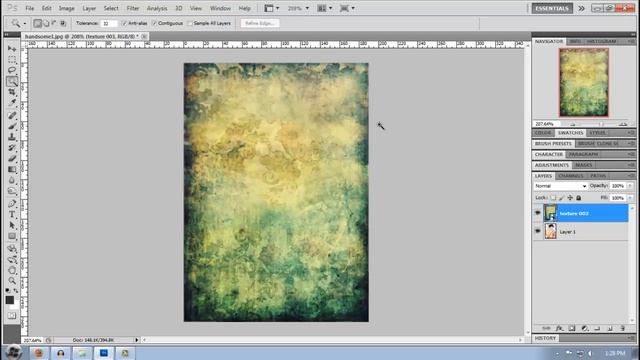Select the Move tool
This screenshot has width=640, height=360.
[x=12, y=49]
